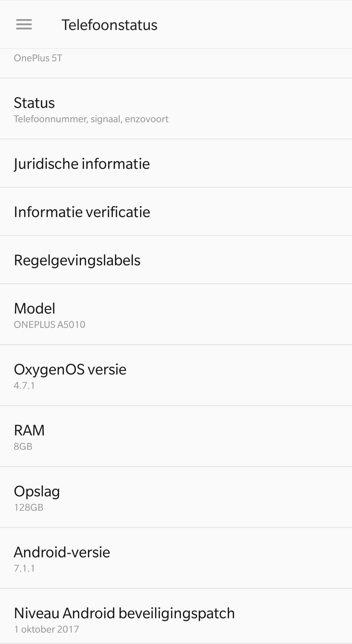Tap the ONEPLUS A5010 model value
This screenshot has width=352, height=644.
click(x=50, y=325)
